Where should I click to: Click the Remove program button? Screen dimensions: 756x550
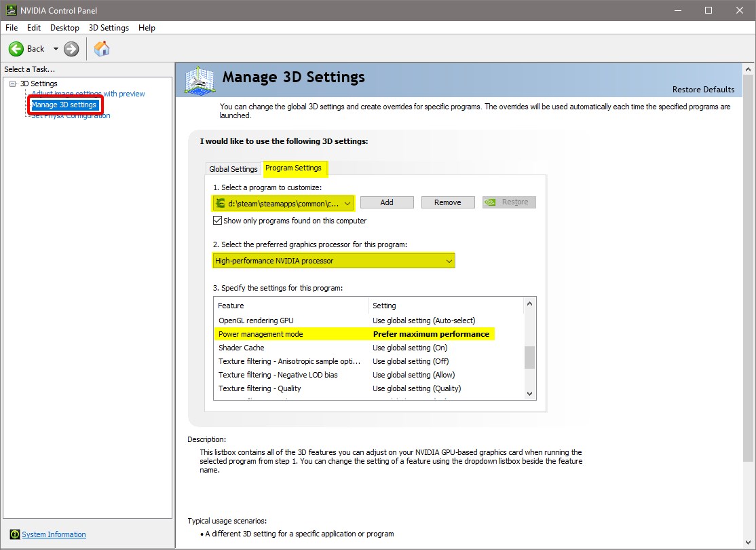(x=447, y=202)
